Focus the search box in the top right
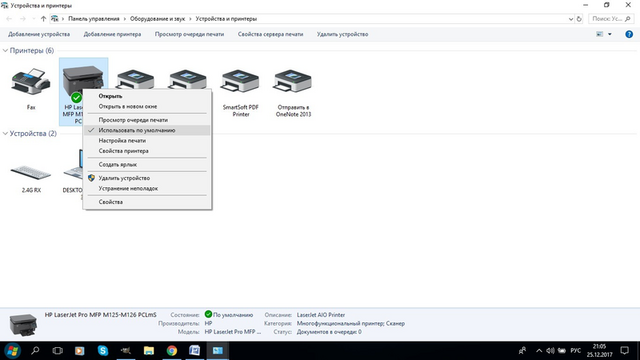 611,19
